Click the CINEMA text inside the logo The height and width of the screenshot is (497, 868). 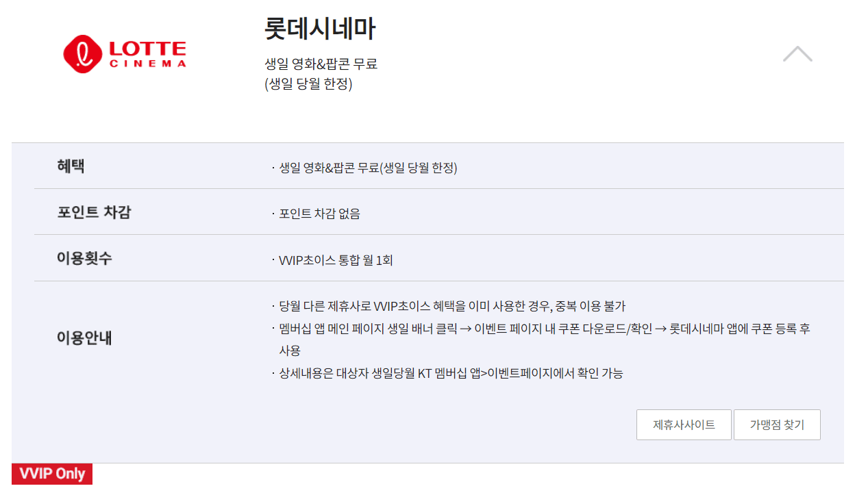tap(147, 65)
